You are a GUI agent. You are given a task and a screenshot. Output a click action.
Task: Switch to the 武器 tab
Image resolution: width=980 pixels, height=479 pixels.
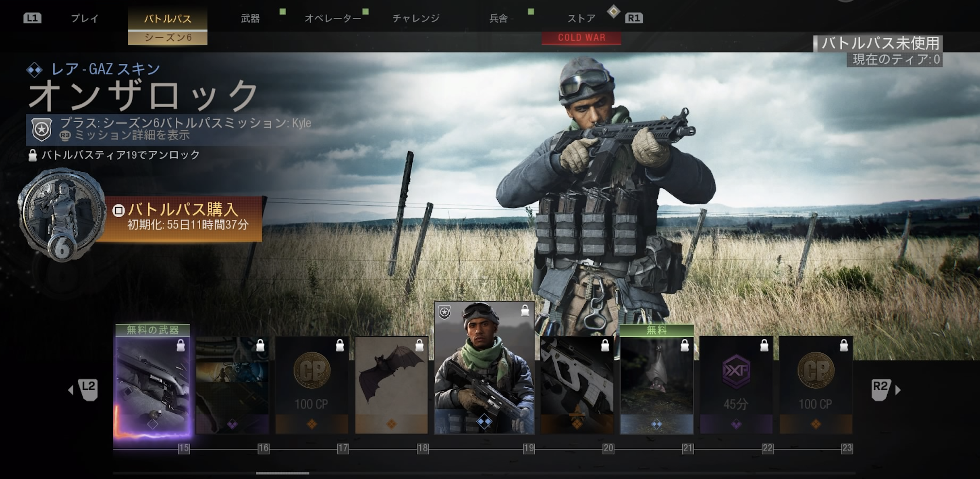coord(250,19)
